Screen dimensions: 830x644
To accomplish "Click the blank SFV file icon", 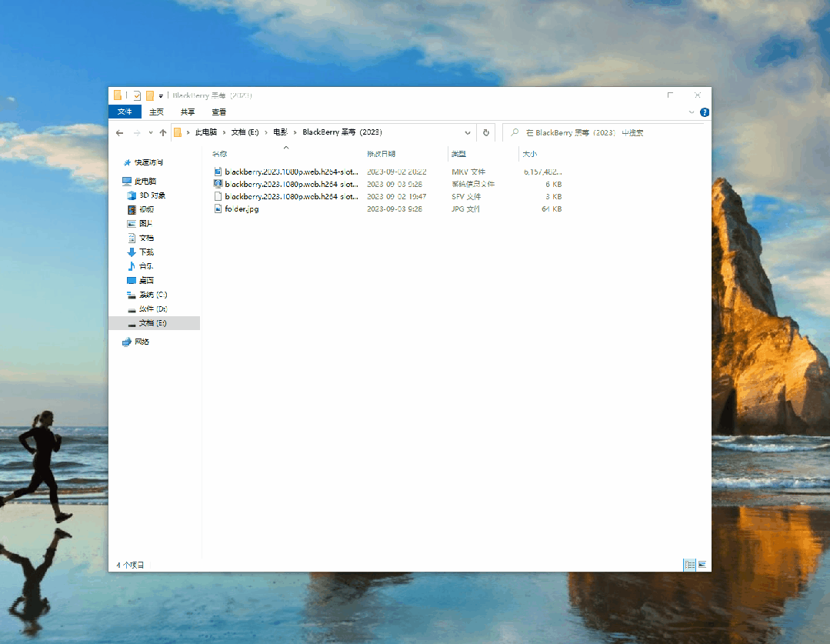I will tap(218, 196).
